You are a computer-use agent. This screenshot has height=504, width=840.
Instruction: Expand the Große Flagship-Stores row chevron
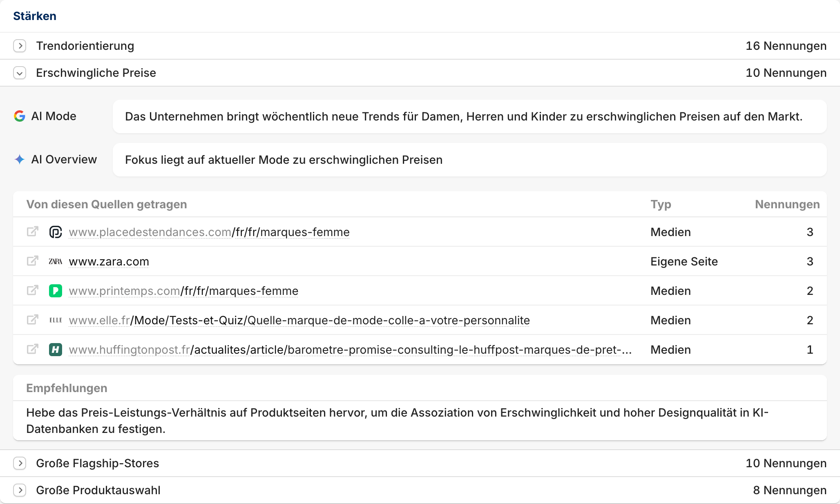20,463
